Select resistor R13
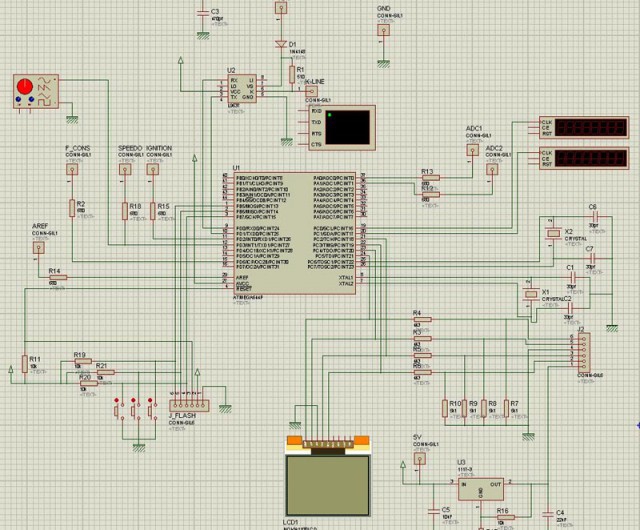Viewport: 640px width, 530px height. coord(431,178)
